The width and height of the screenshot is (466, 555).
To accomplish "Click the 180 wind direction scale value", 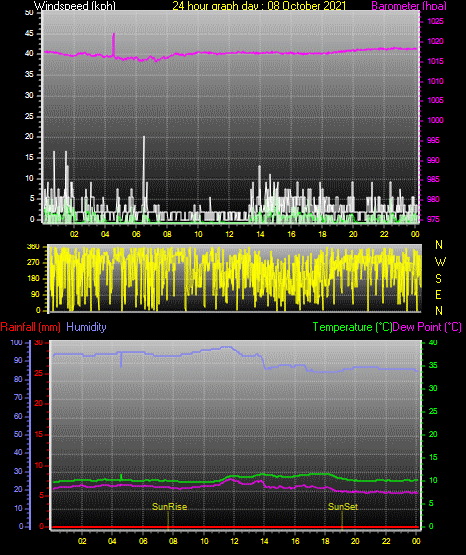I will point(33,279).
